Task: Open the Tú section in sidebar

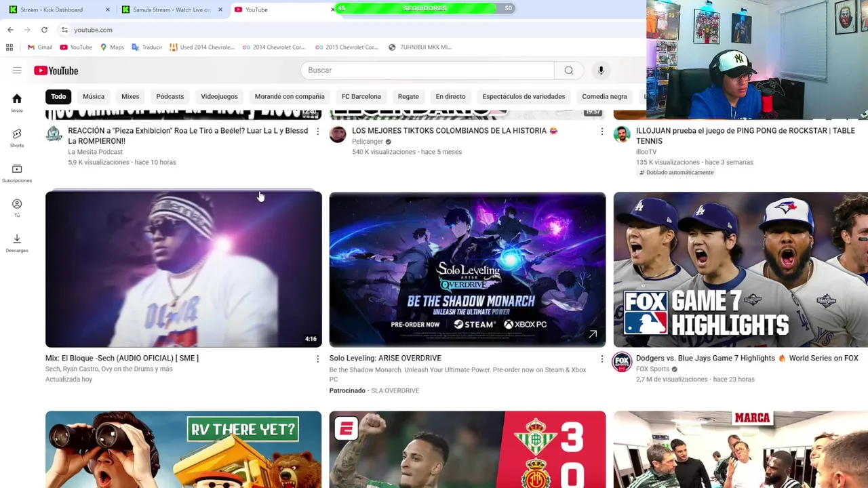Action: (17, 208)
